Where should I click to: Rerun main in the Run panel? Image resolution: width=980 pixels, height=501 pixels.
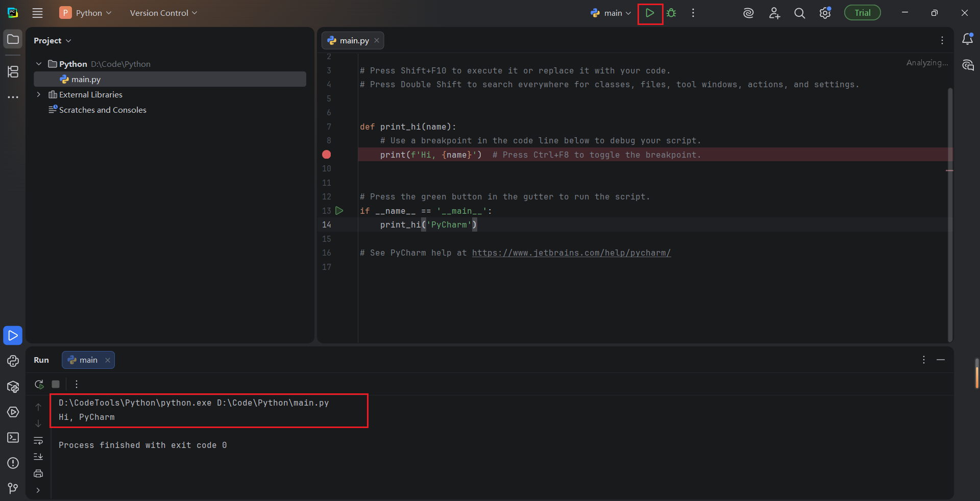pos(39,384)
